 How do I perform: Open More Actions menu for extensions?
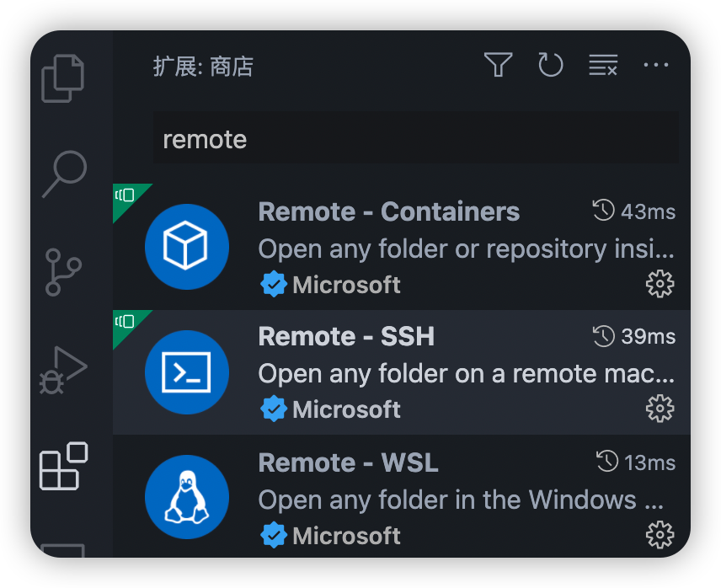point(656,65)
